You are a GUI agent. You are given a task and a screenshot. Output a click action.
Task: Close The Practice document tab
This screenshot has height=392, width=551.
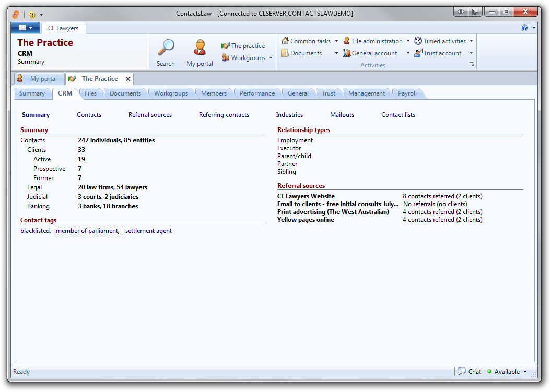coord(128,79)
